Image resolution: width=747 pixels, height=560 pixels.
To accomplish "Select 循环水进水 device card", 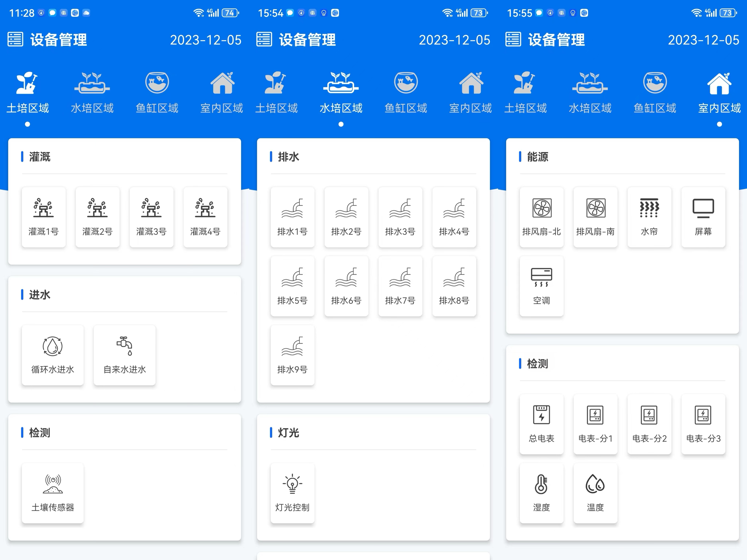I will 53,355.
